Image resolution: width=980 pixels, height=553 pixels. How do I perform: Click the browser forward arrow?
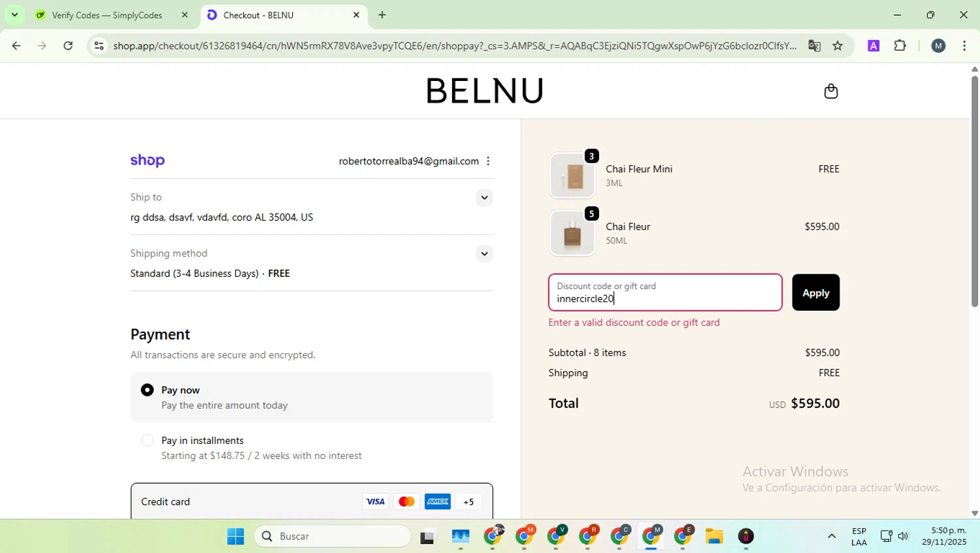[42, 46]
